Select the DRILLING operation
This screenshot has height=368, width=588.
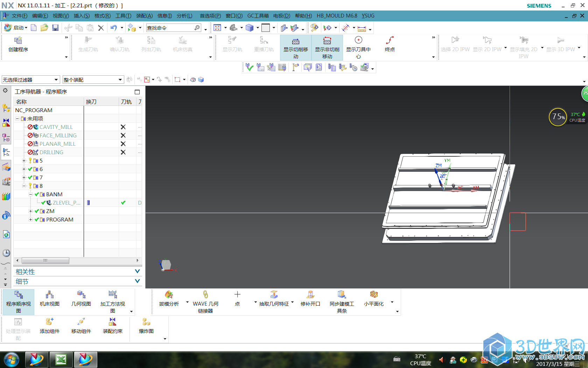pos(51,152)
